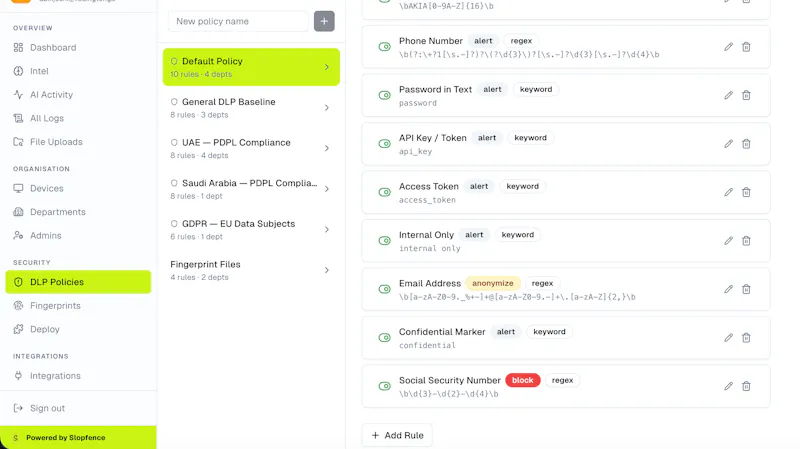Toggle the Email Address rule eye icon
800x449 pixels.
(384, 289)
